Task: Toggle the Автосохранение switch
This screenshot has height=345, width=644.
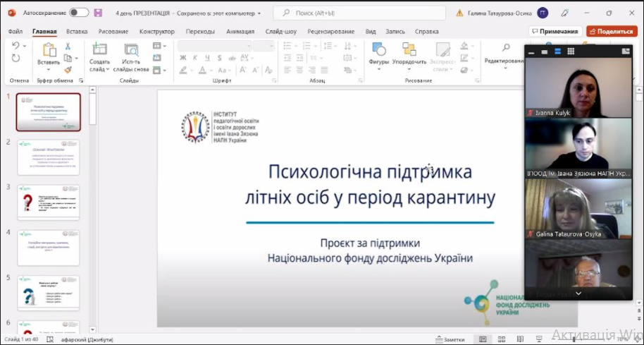Action: coord(79,13)
